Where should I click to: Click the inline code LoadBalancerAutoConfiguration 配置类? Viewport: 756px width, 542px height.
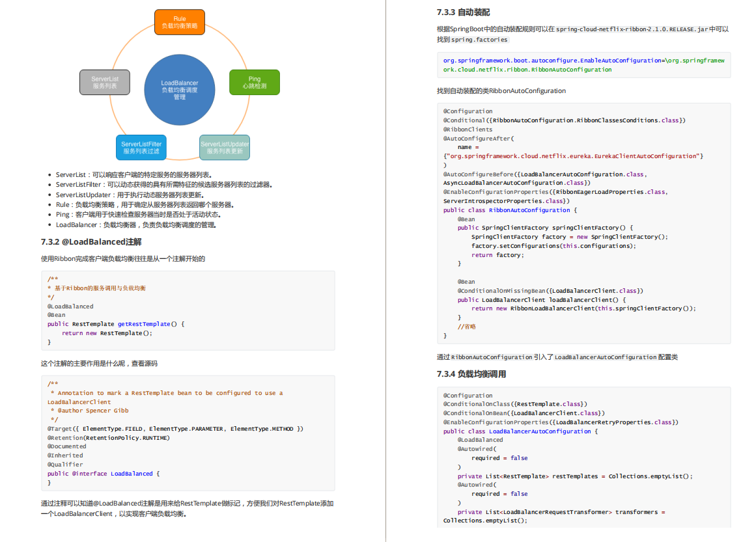pyautogui.click(x=616, y=357)
